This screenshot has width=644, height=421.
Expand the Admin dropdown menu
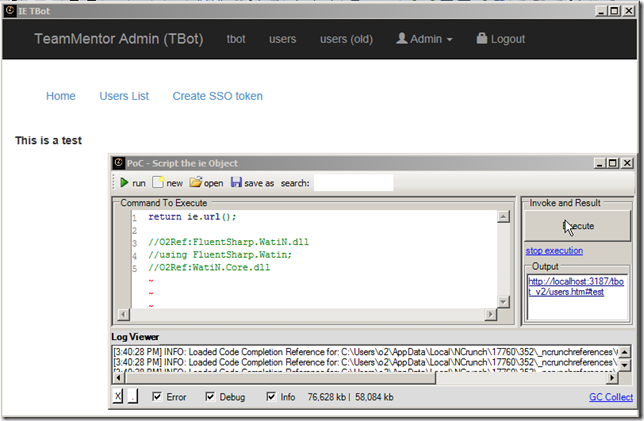425,39
